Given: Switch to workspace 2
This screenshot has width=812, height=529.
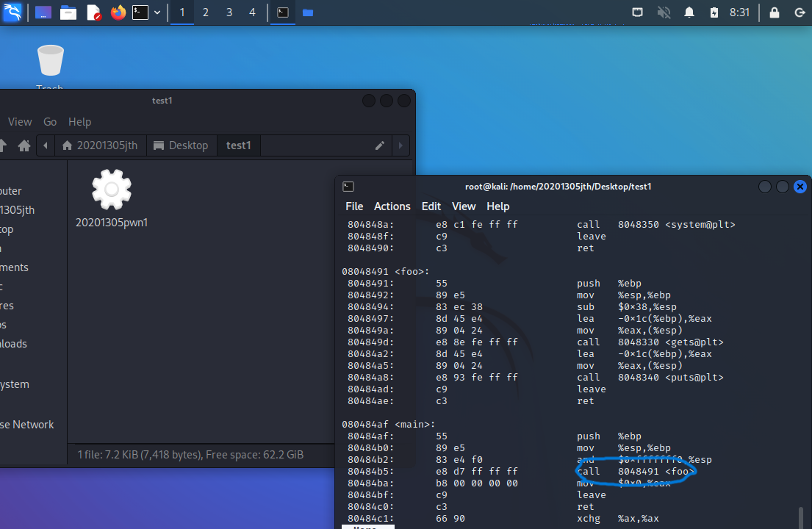Looking at the screenshot, I should [206, 12].
